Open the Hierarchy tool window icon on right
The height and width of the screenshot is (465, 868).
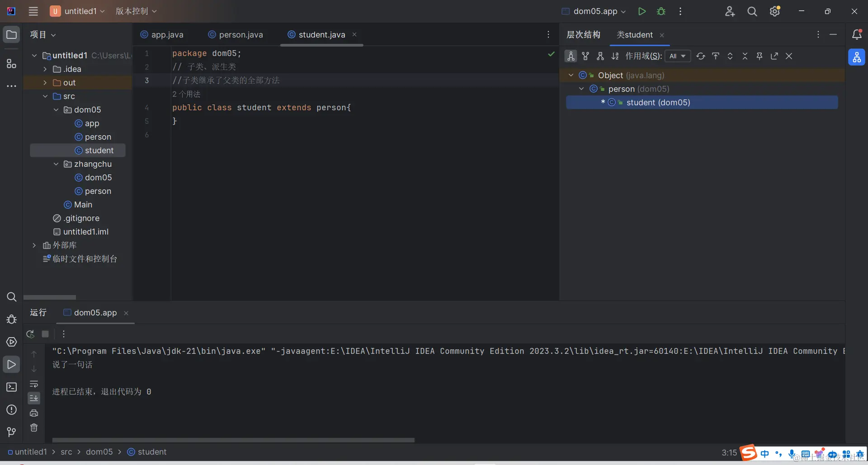click(x=857, y=57)
